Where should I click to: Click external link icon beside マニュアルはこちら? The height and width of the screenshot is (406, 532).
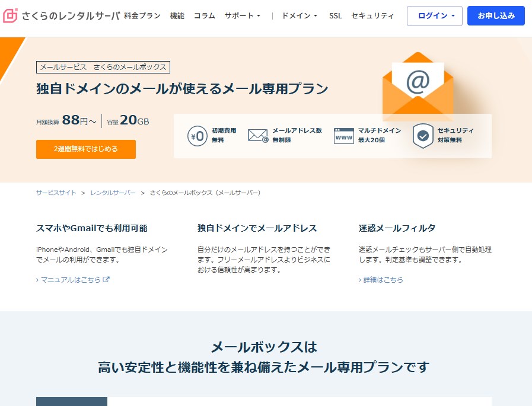106,280
